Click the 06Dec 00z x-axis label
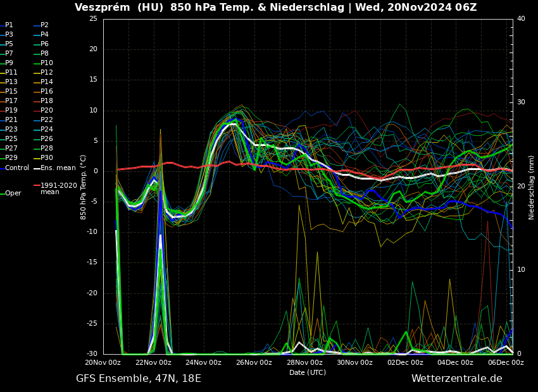The height and width of the screenshot is (392, 538). 505,363
